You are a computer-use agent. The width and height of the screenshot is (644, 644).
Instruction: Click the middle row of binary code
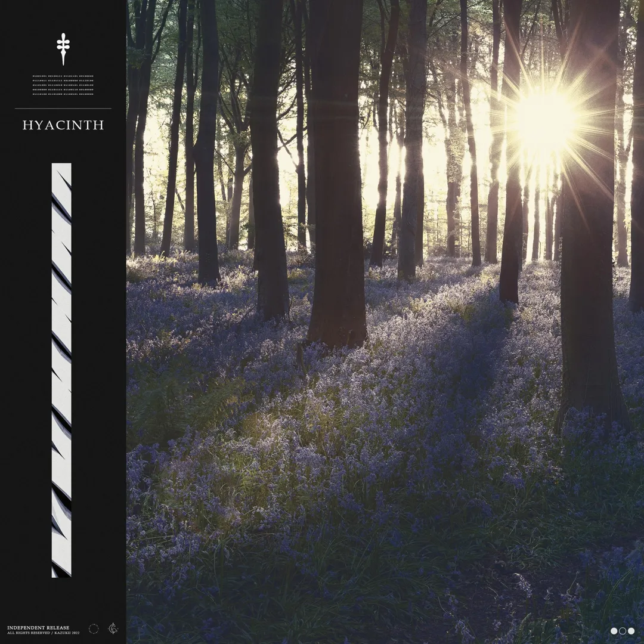[x=63, y=85]
